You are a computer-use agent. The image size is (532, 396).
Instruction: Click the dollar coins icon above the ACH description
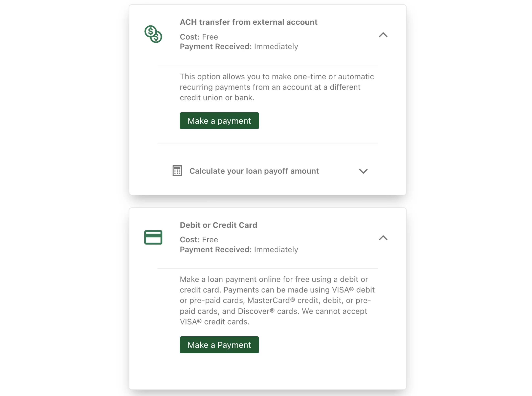tap(153, 34)
